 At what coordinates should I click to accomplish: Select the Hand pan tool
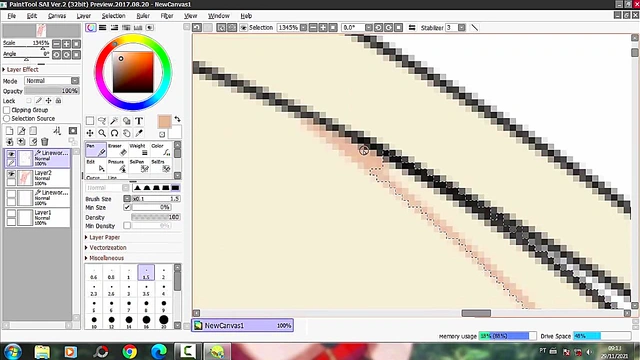click(x=127, y=133)
